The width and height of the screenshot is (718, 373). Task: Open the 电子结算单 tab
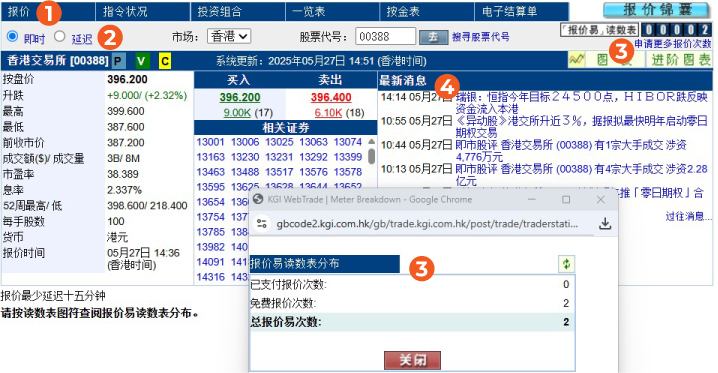pos(522,11)
